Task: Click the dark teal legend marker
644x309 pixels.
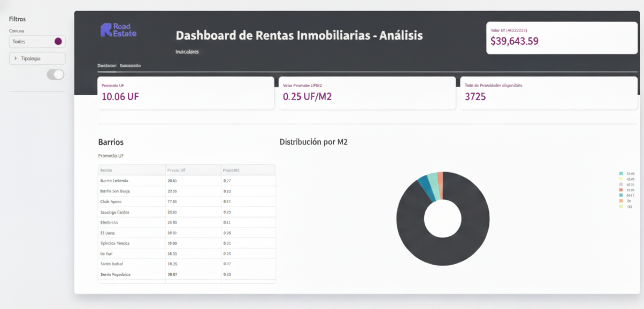Action: [x=620, y=195]
